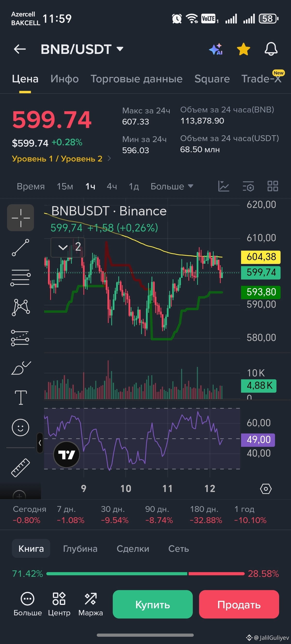Screen dimensions: 291x644
Task: Switch to the Цена tab
Action: click(x=25, y=79)
